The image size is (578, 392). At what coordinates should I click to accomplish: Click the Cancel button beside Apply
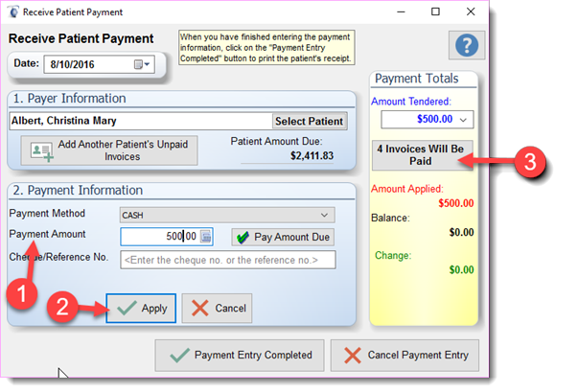[x=217, y=309]
